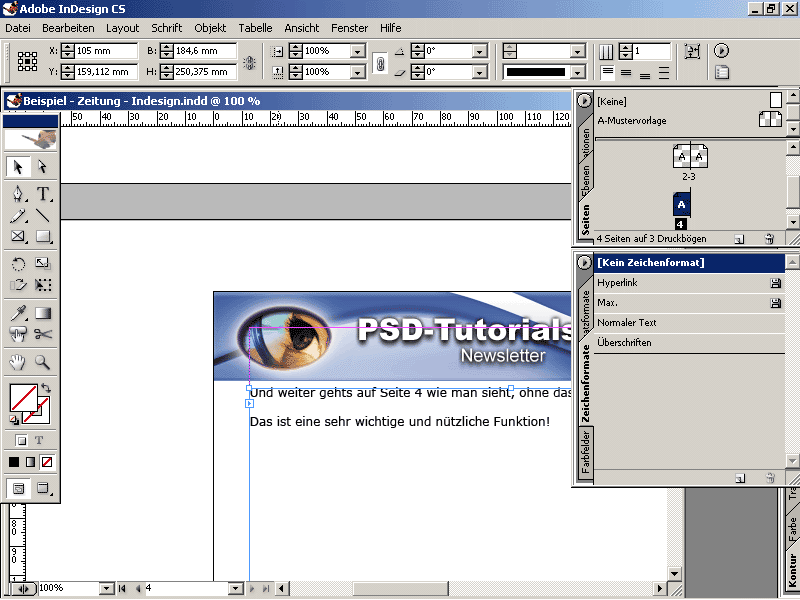Image resolution: width=800 pixels, height=600 pixels.
Task: Select the Hand tool
Action: [x=18, y=362]
